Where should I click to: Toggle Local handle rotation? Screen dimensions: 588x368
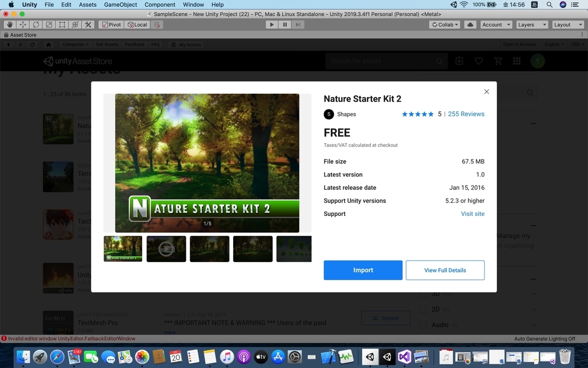pos(137,25)
